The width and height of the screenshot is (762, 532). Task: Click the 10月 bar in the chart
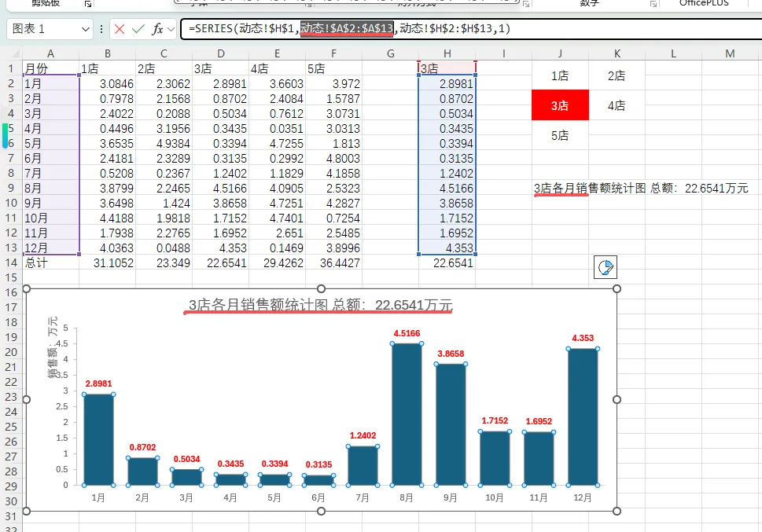494,458
